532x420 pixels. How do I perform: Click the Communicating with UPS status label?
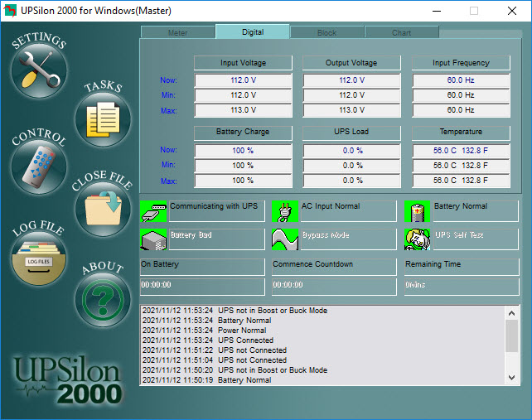click(x=217, y=211)
